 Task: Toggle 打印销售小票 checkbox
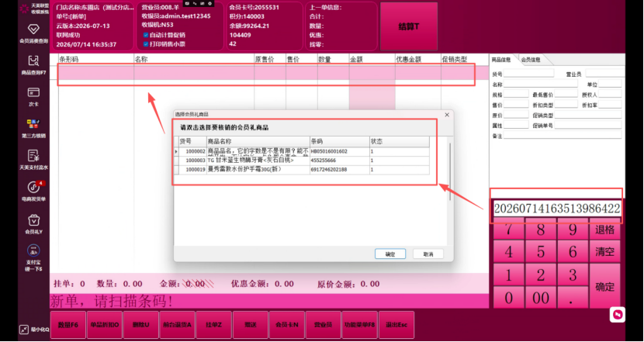[x=146, y=44]
